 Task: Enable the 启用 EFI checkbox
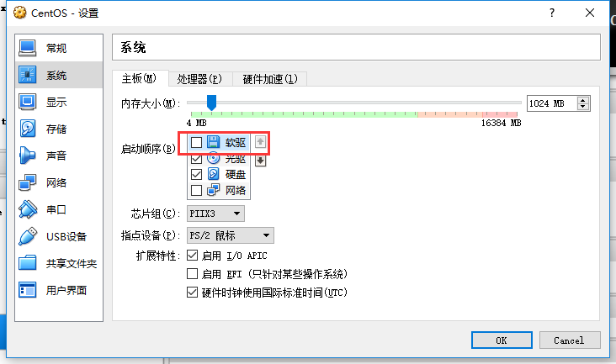coord(192,273)
